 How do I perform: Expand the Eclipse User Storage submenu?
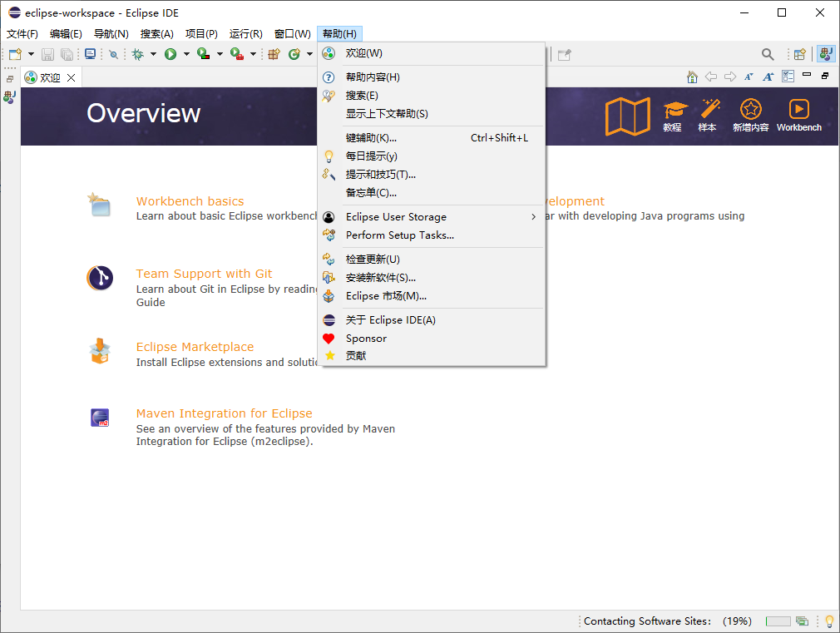pos(432,216)
